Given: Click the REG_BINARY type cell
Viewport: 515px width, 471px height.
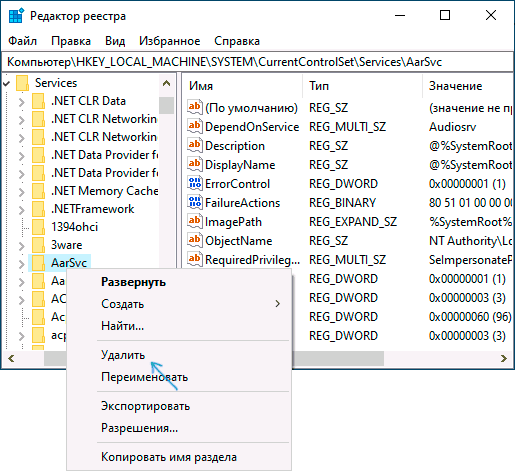Looking at the screenshot, I should 342,203.
